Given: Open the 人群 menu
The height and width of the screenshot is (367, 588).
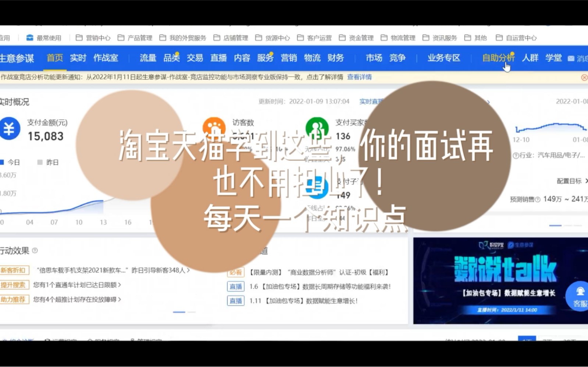Looking at the screenshot, I should tap(530, 58).
